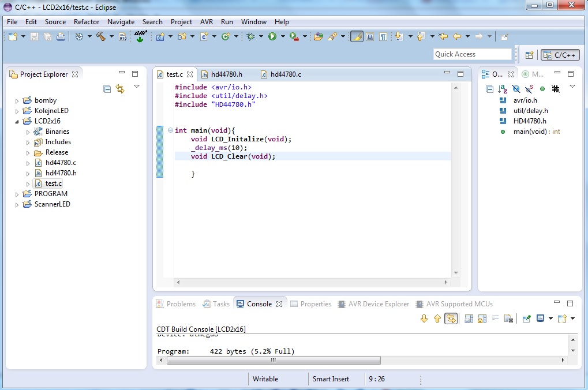
Task: Click the Build configuration gear icon
Action: (79, 36)
